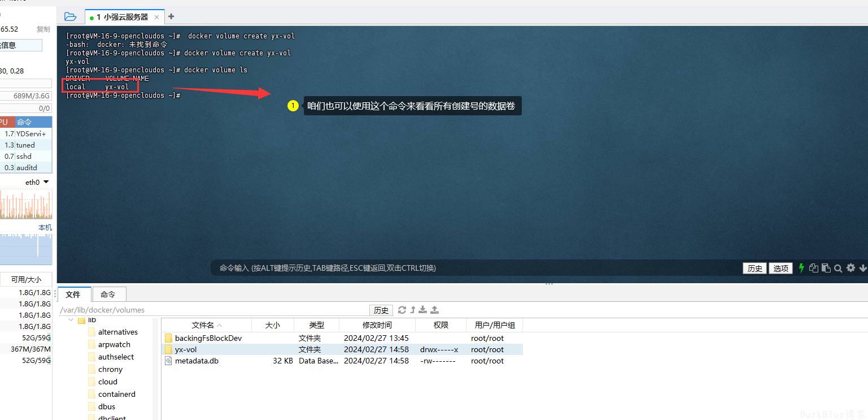This screenshot has width=868, height=420.
Task: Select the YDServi+ process row
Action: 26,133
